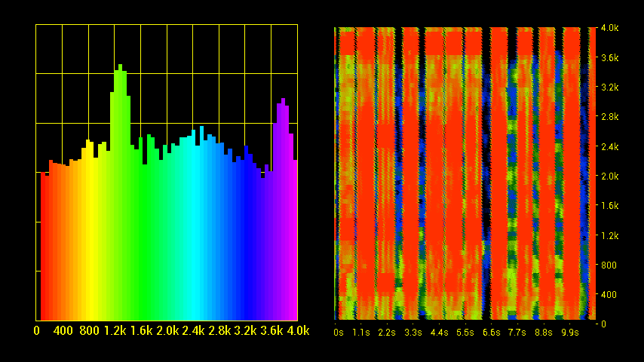Image resolution: width=644 pixels, height=362 pixels.
Task: Click the 3.2k label under the spectrum histogram
Action: [x=246, y=331]
